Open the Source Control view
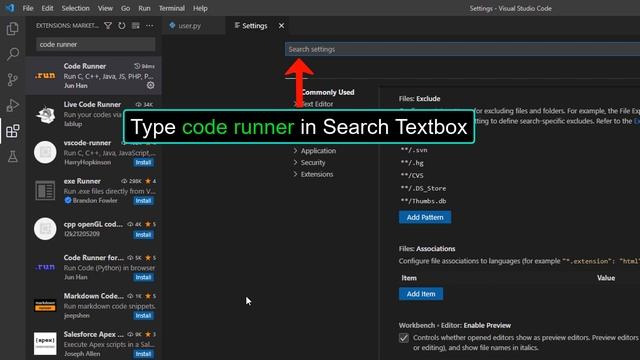The image size is (640, 360). click(13, 80)
